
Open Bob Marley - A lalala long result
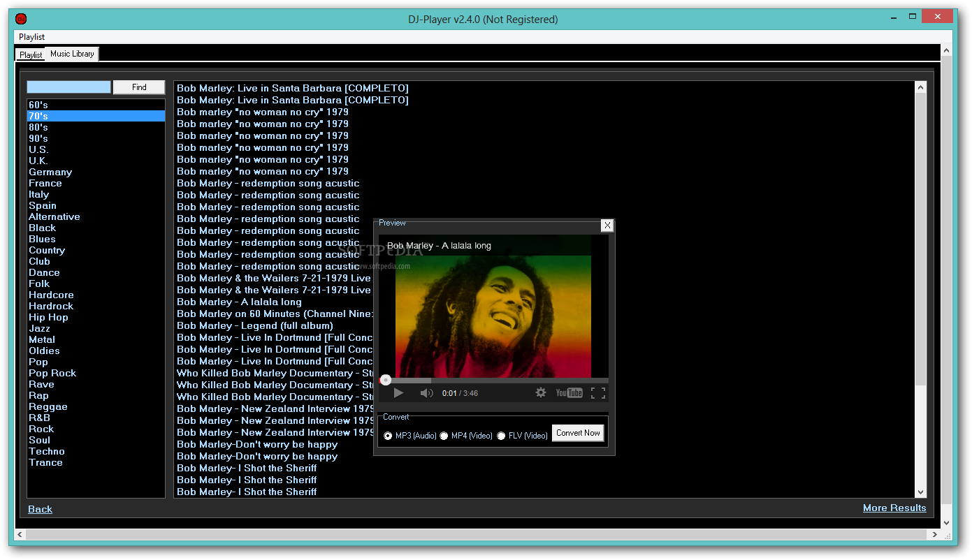point(239,302)
